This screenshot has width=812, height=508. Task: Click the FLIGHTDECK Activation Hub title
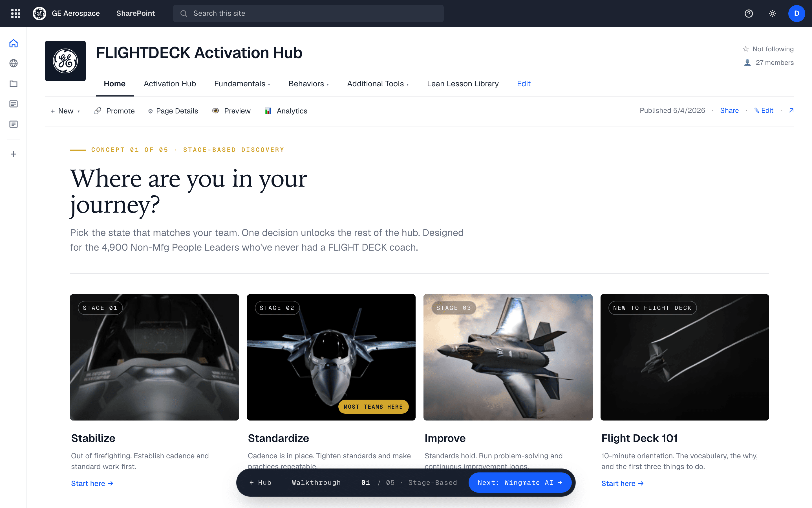199,53
